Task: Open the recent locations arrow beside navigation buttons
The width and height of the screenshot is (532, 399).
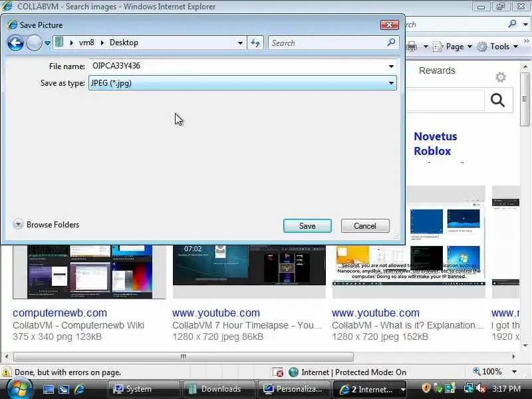Action: [x=47, y=43]
